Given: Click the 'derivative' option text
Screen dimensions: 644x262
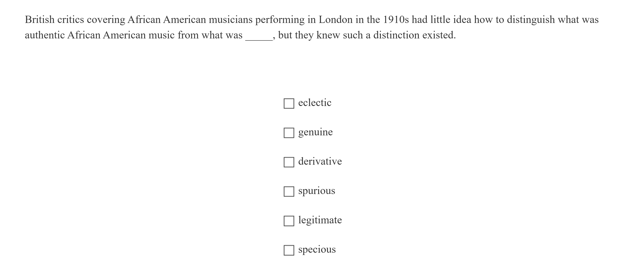Looking at the screenshot, I should click(320, 161).
